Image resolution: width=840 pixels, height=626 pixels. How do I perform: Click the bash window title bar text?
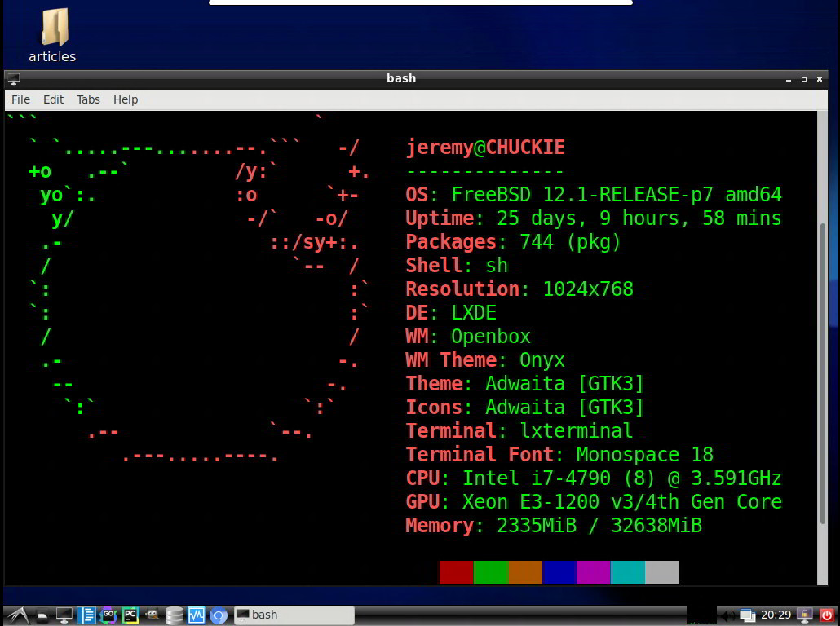[401, 78]
